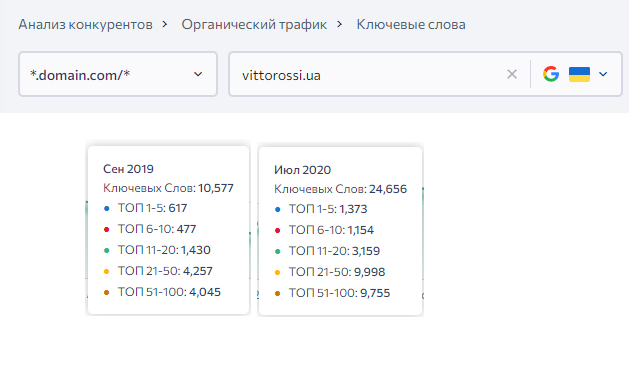Viewport: 629px width, 382px height.
Task: Click the Ukraine flag icon
Action: click(x=579, y=75)
